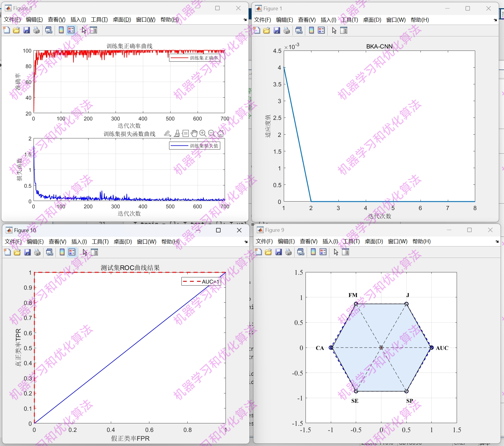This screenshot has width=504, height=446.
Task: Insert a colorbar in Figure 1
Action: [x=311, y=30]
